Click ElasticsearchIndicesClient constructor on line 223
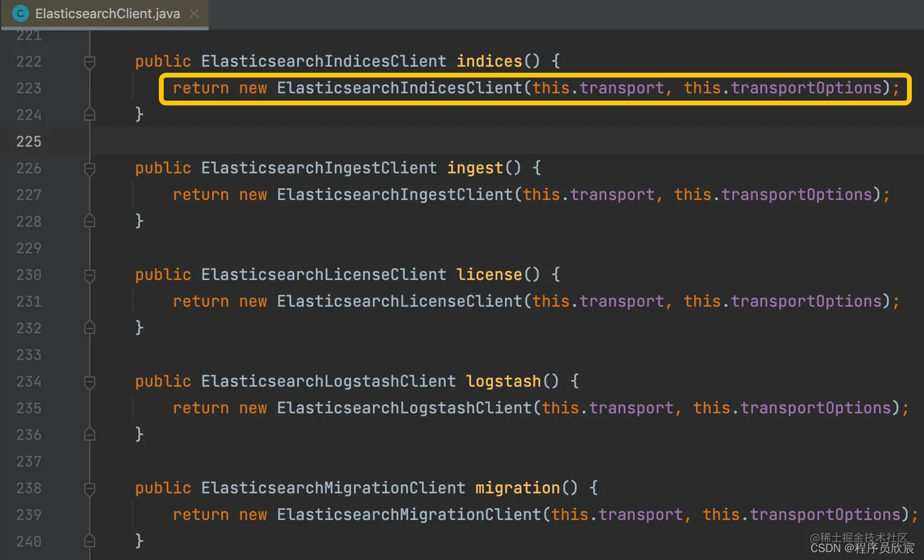The image size is (924, 560). click(x=400, y=88)
